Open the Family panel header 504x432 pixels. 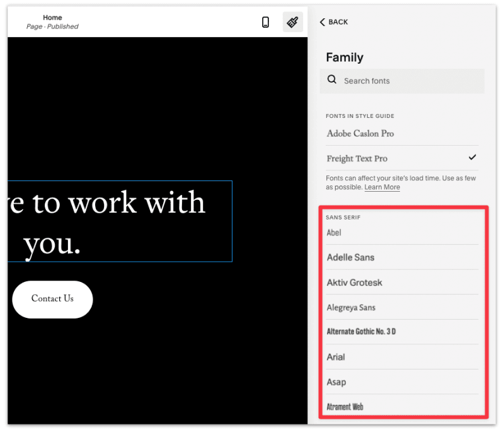[x=344, y=57]
